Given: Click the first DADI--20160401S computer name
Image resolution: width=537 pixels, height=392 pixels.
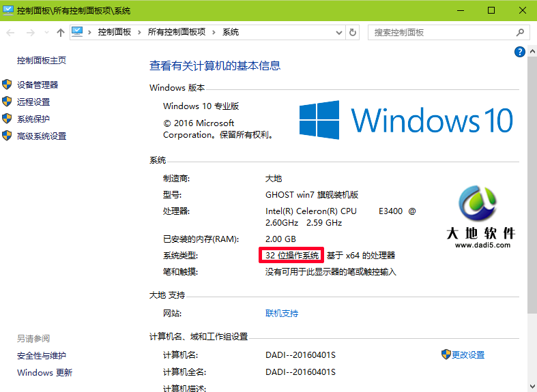Looking at the screenshot, I should pos(300,355).
